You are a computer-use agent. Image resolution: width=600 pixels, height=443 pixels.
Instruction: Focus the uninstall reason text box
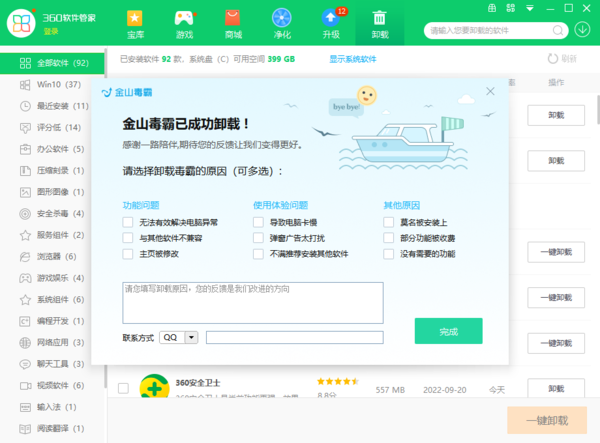(253, 303)
